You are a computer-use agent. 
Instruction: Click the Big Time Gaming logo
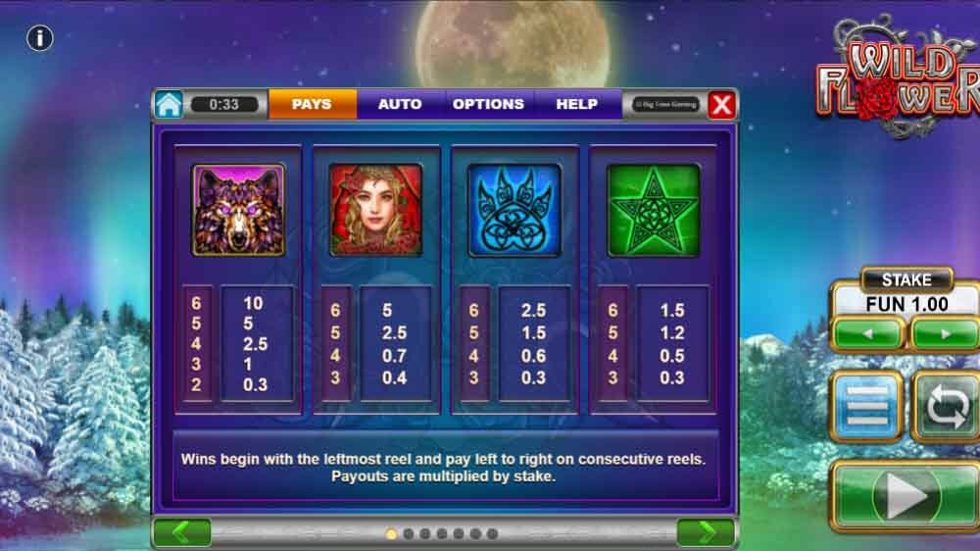(665, 105)
